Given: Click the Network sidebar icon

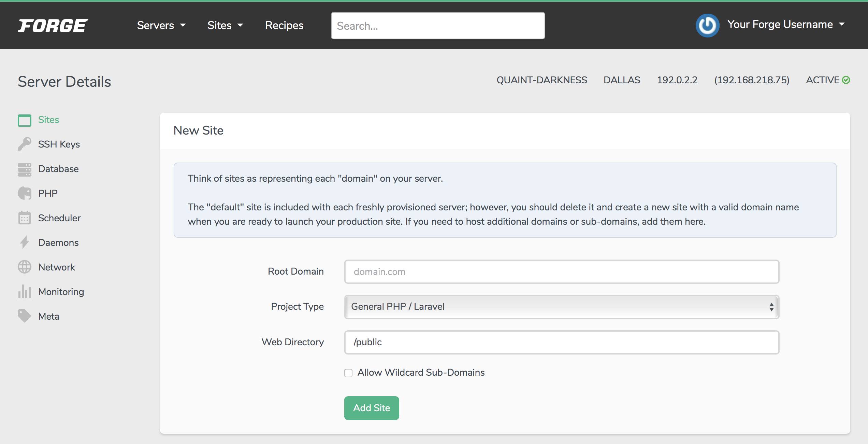Looking at the screenshot, I should tap(24, 266).
